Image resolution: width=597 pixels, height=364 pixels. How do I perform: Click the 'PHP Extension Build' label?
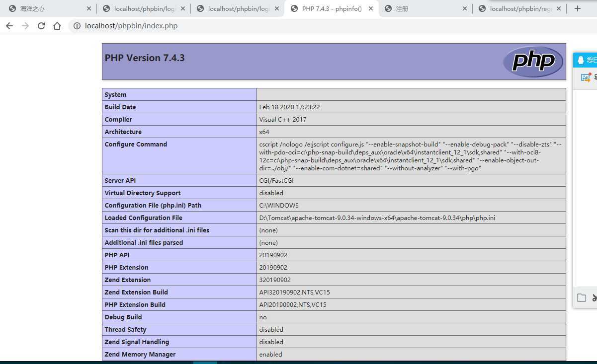point(135,304)
